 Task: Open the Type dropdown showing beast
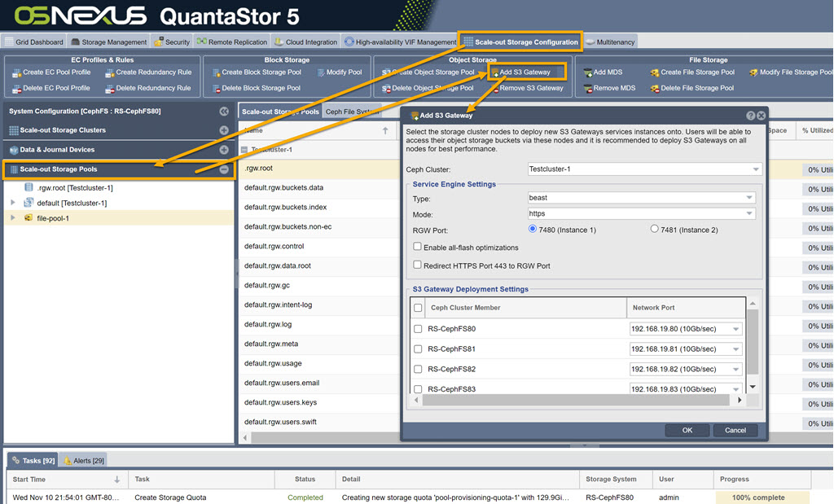point(749,198)
